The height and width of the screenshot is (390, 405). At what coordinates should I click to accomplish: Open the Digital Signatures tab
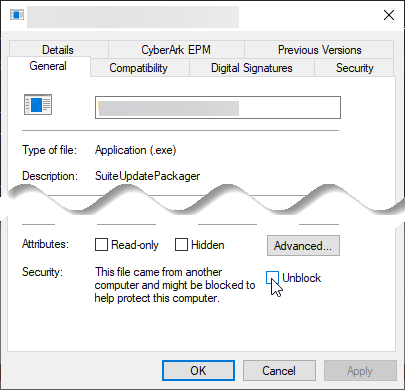pos(252,68)
